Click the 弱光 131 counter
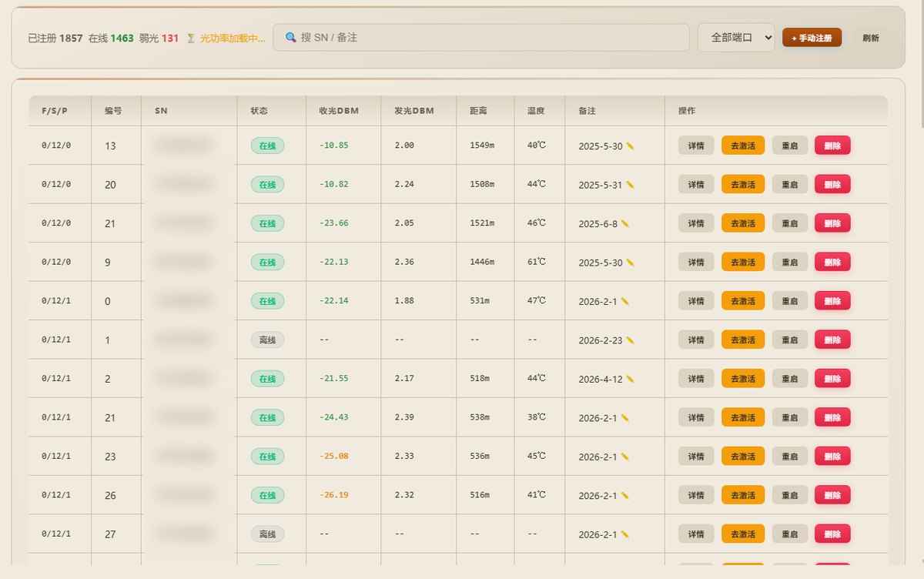The width and height of the screenshot is (924, 579). click(x=159, y=38)
